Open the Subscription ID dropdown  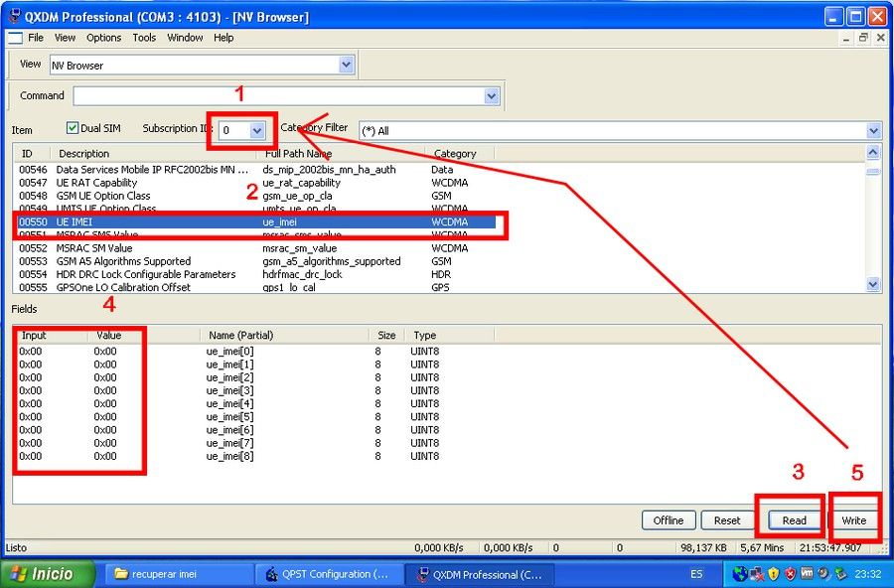pos(257,130)
